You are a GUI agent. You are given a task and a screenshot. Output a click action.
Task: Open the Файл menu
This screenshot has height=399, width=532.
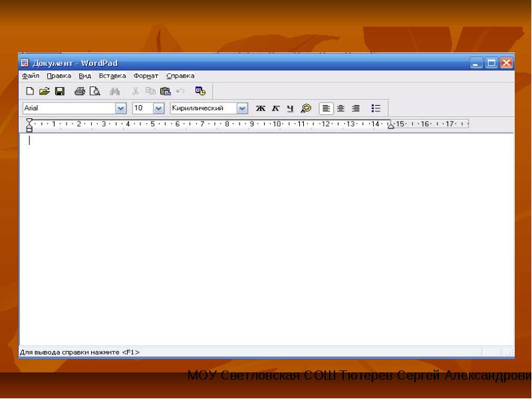pos(31,76)
